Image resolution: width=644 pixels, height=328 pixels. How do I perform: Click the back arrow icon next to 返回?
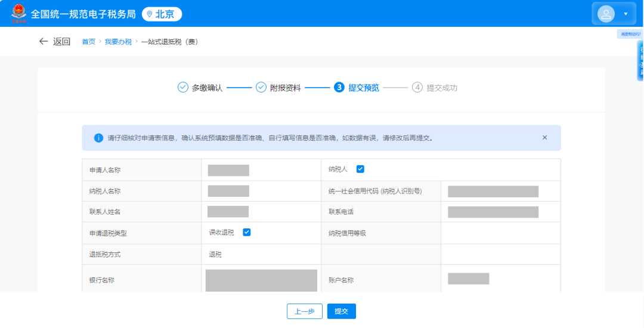(x=44, y=41)
